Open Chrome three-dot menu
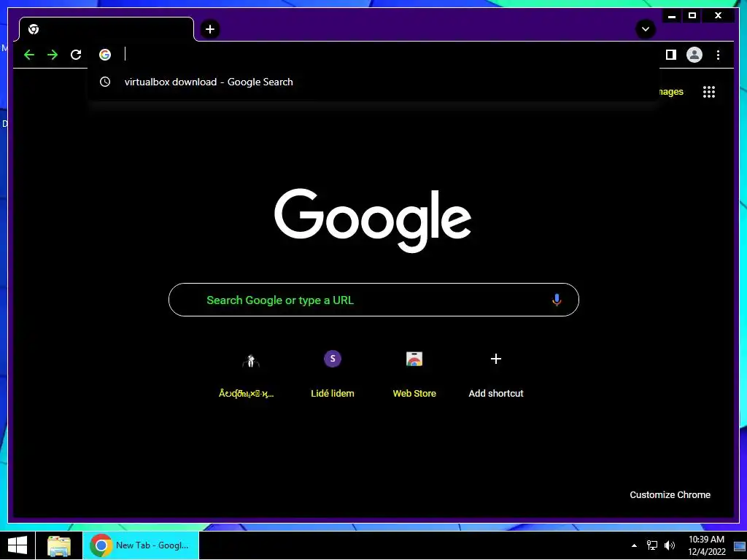 click(x=718, y=55)
